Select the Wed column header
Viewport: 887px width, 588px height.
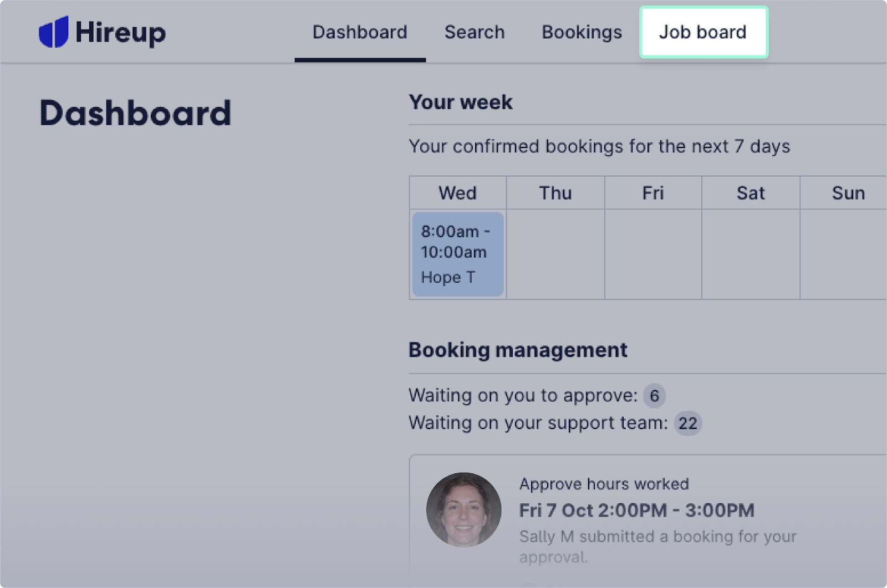[457, 192]
